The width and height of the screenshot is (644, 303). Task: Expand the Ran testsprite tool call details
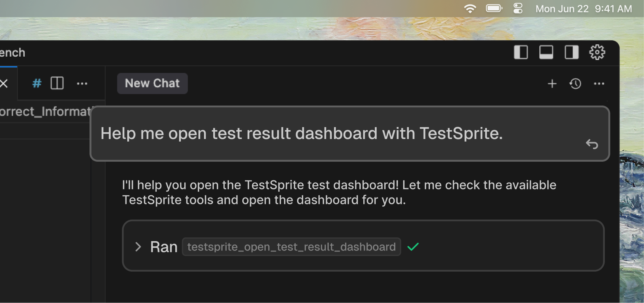click(138, 247)
